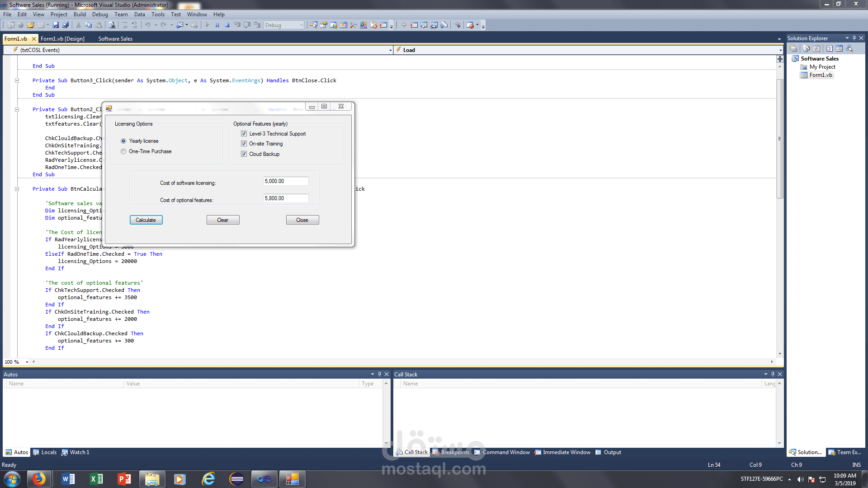Open View Designer icon in Solution Explorer toolbar
Screen dimensions: 868x488
click(x=840, y=48)
